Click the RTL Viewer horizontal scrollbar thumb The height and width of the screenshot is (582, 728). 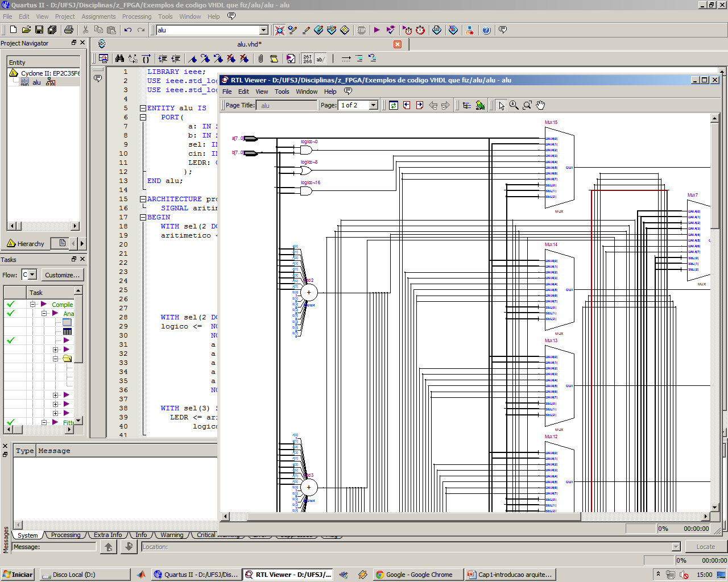[x=413, y=517]
